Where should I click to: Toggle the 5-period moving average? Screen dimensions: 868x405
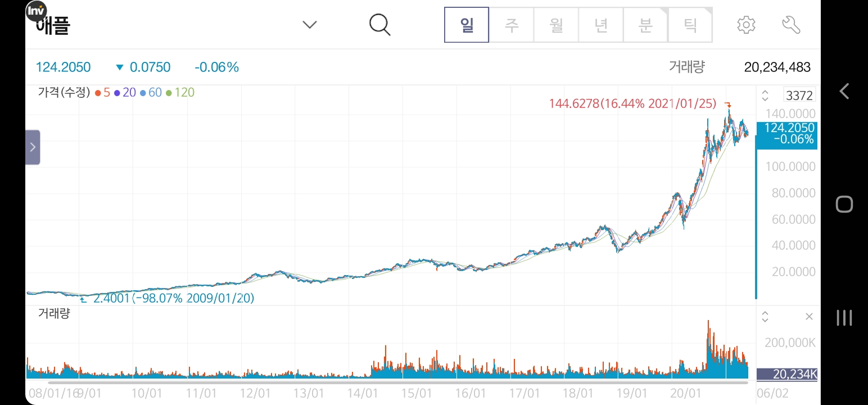[x=104, y=92]
